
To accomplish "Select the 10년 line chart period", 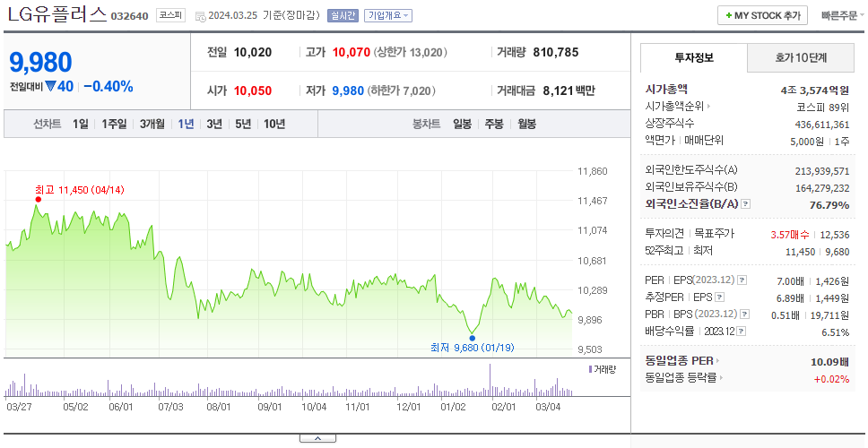I will pyautogui.click(x=274, y=124).
